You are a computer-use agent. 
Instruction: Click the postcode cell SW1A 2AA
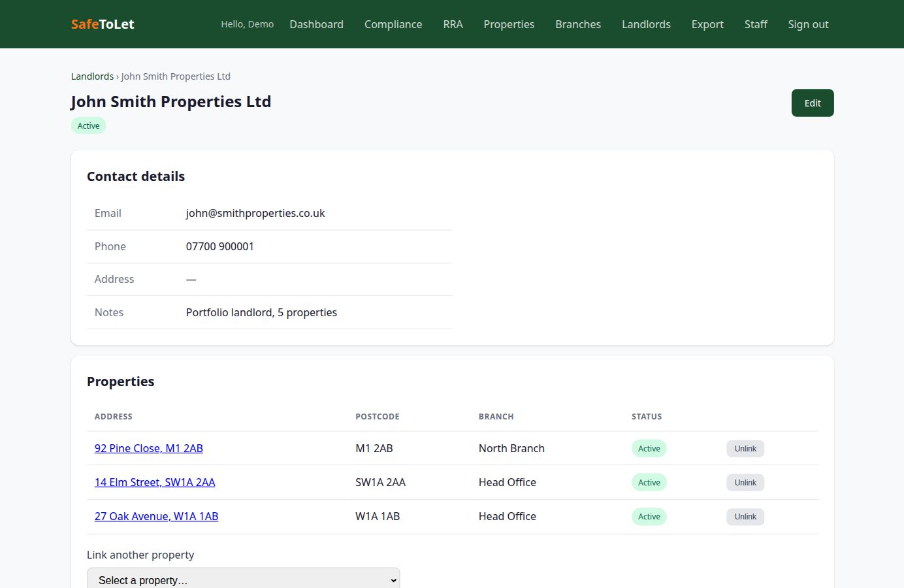tap(380, 482)
